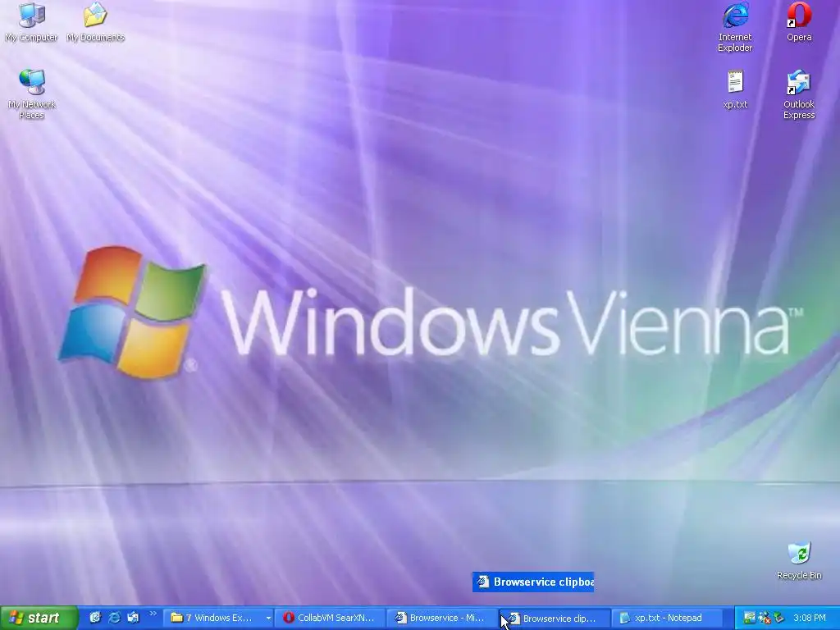Expand the quick launch overflow chevron

point(153,614)
